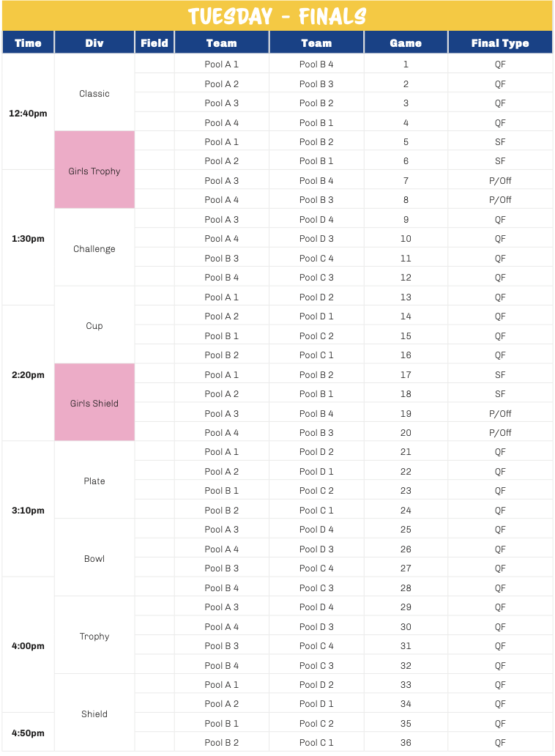Click the Plate division cell
555x756 pixels.
pyautogui.click(x=94, y=480)
